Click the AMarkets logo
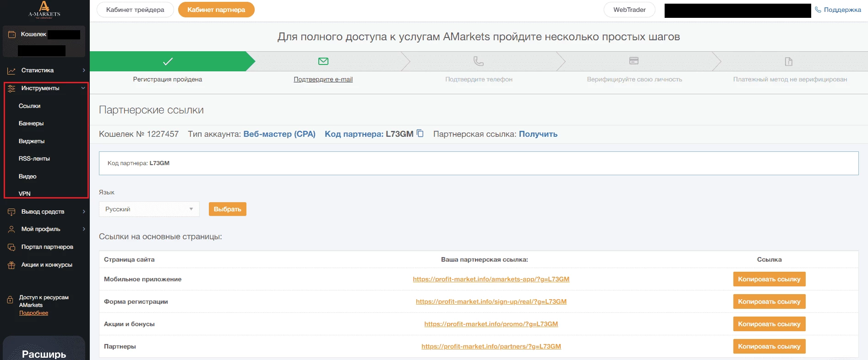This screenshot has height=360, width=868. pos(44,10)
